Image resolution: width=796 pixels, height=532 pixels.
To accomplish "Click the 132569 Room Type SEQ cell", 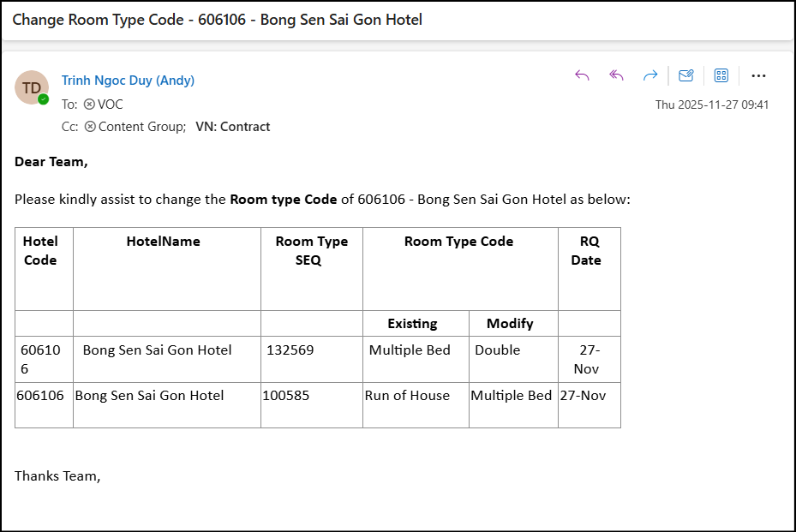I will (x=290, y=350).
